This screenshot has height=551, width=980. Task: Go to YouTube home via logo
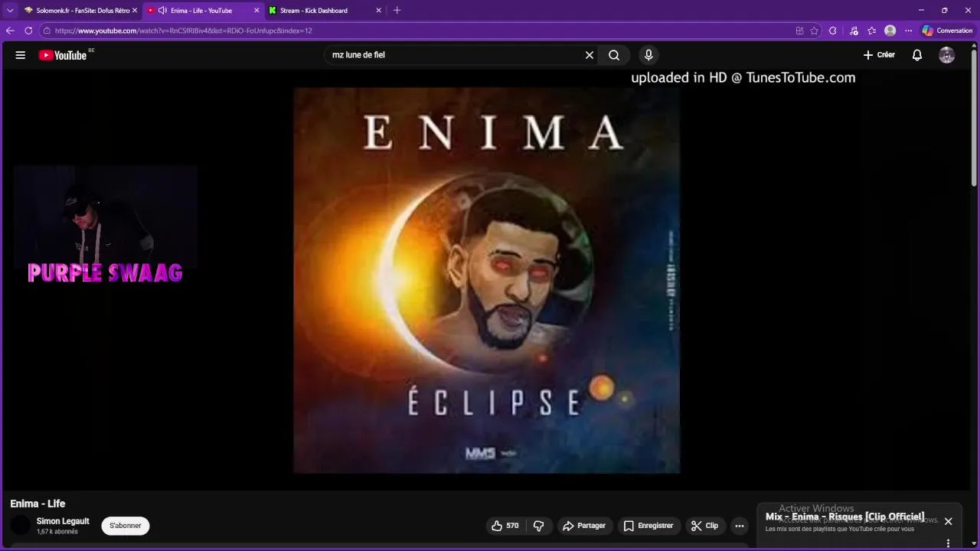(x=63, y=55)
